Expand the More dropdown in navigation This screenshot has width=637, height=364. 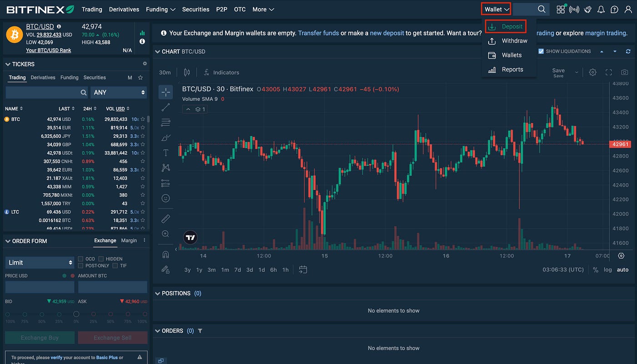263,9
